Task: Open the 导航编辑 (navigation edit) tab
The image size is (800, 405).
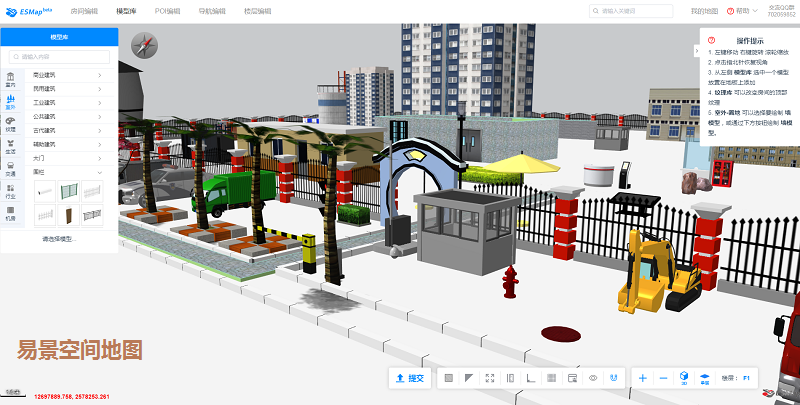Action: 212,11
